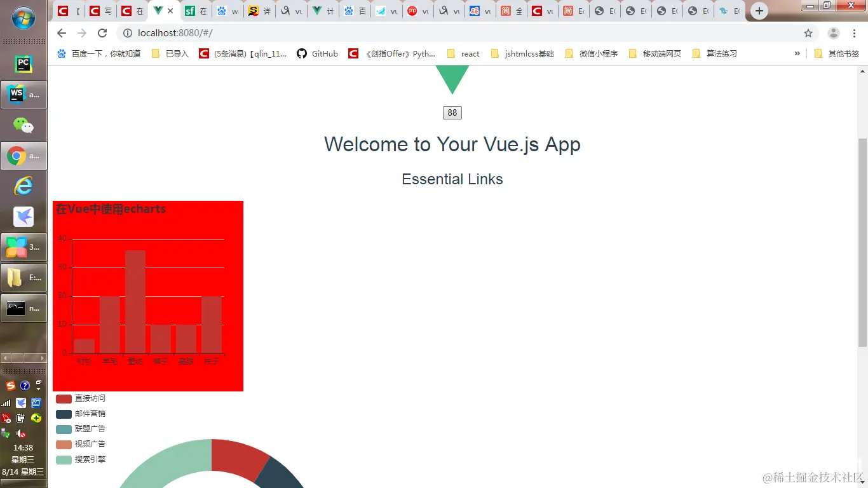
Task: Expand the react bookmark folder
Action: [463, 54]
